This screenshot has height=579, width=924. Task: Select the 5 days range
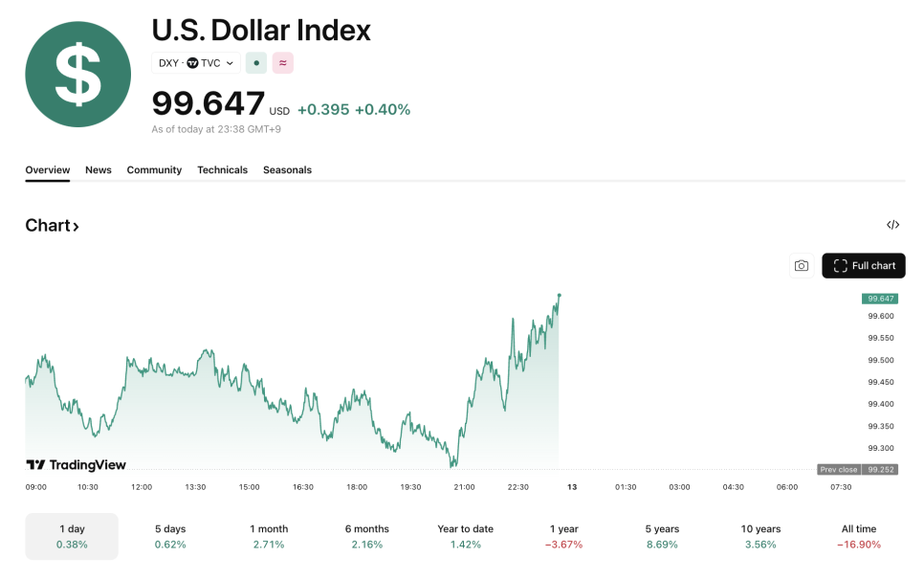point(170,536)
